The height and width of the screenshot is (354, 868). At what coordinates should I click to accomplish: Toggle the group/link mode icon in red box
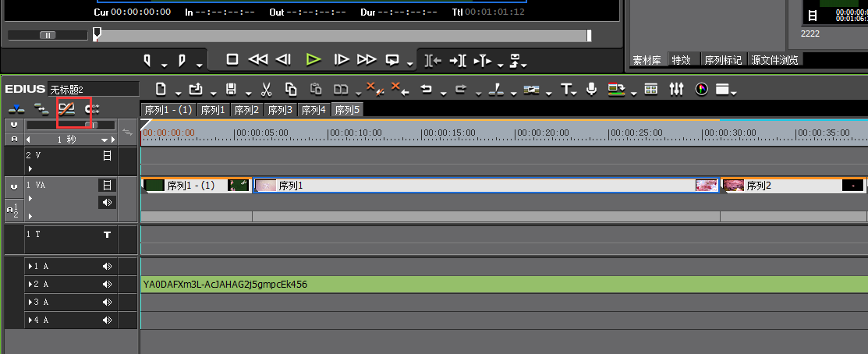tap(67, 108)
